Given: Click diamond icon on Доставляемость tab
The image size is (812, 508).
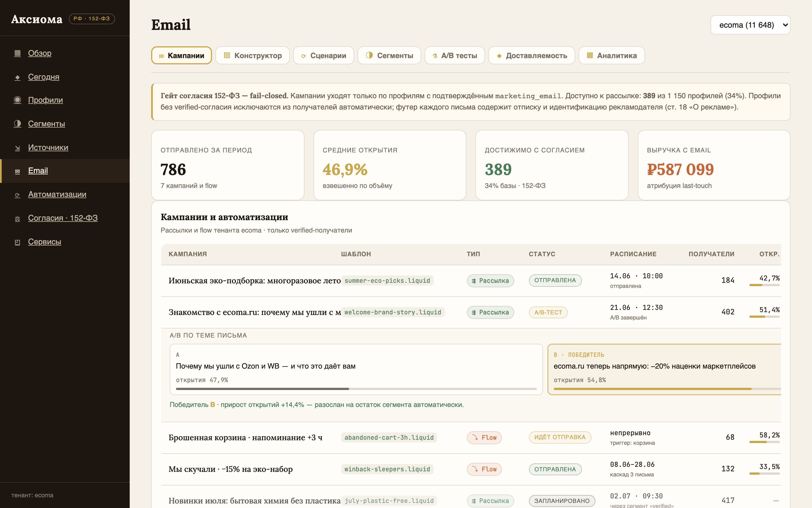Looking at the screenshot, I should coord(499,56).
